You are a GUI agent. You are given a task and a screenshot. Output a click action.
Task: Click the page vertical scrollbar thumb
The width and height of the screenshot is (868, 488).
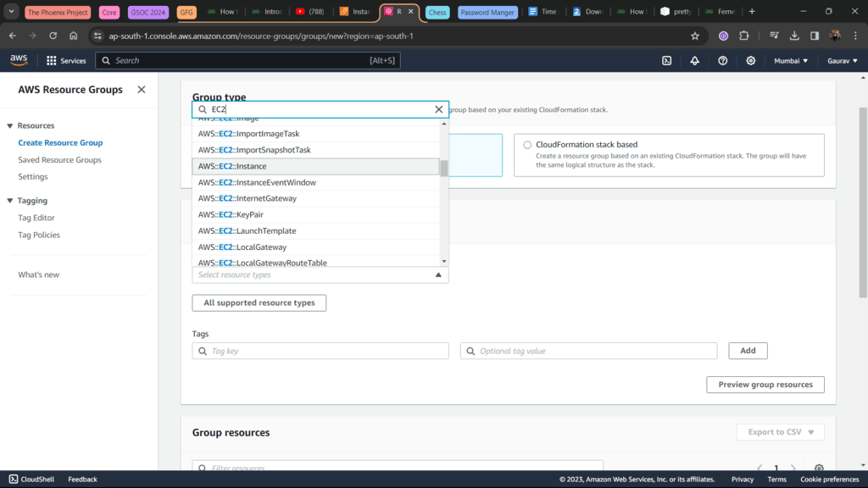coord(863,202)
